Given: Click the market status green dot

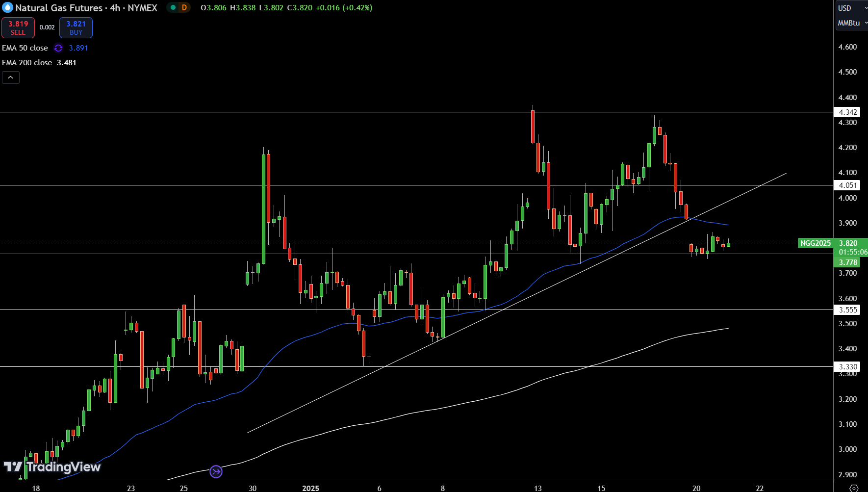Looking at the screenshot, I should click(173, 7).
